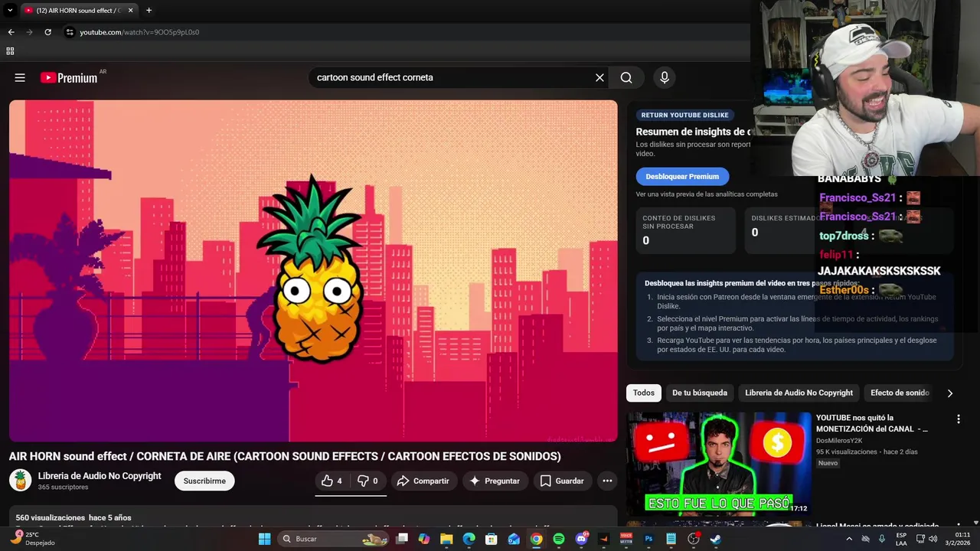The image size is (980, 551).
Task: Switch to Chrome on taskbar
Action: click(536, 539)
